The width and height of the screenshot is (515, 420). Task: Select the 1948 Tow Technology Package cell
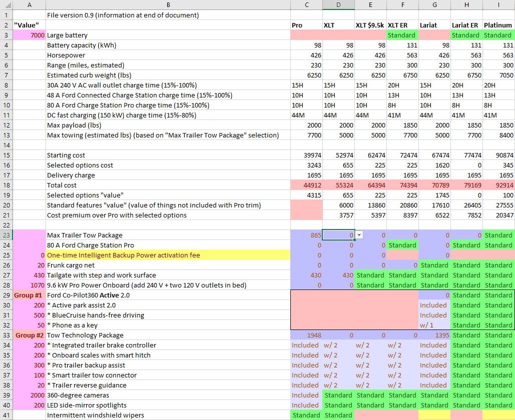(306, 335)
